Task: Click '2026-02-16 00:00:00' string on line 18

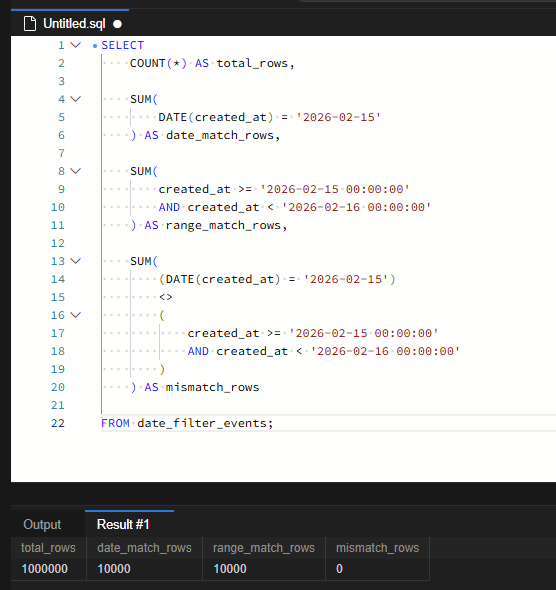Action: pos(386,351)
